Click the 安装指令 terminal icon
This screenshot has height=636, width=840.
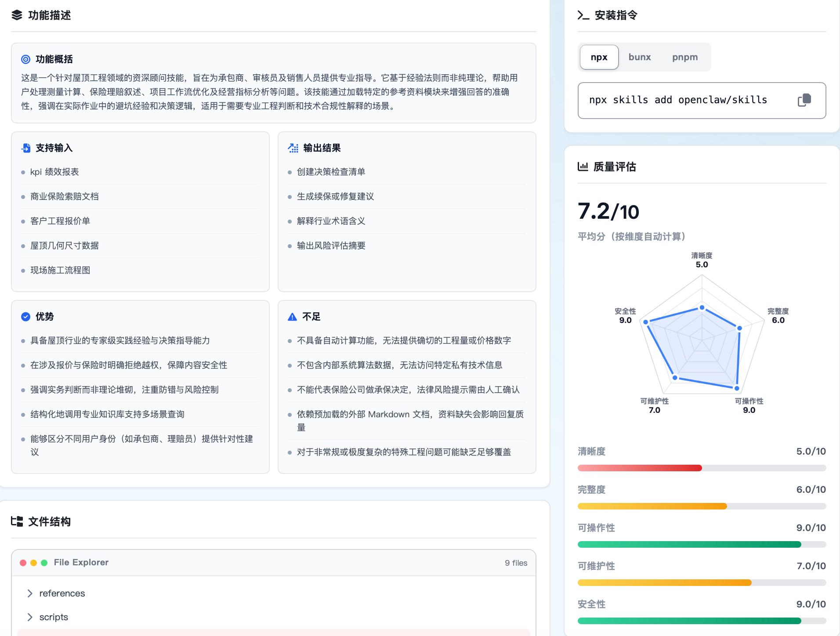pos(583,16)
